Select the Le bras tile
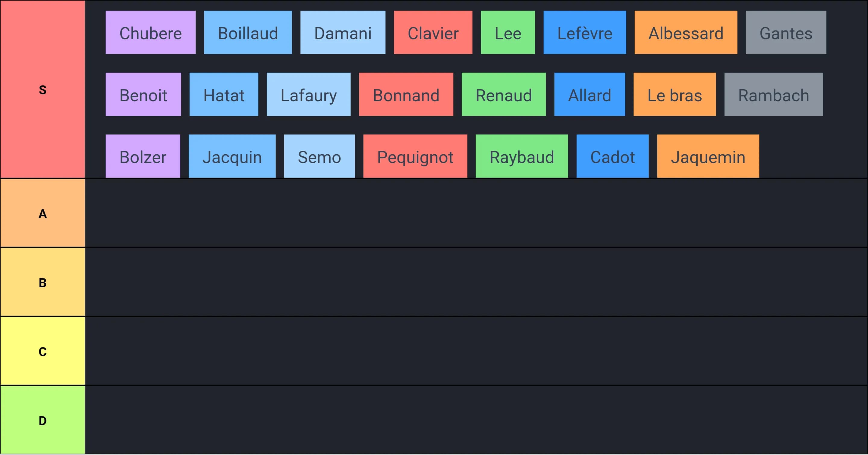The image size is (868, 455). [x=674, y=95]
